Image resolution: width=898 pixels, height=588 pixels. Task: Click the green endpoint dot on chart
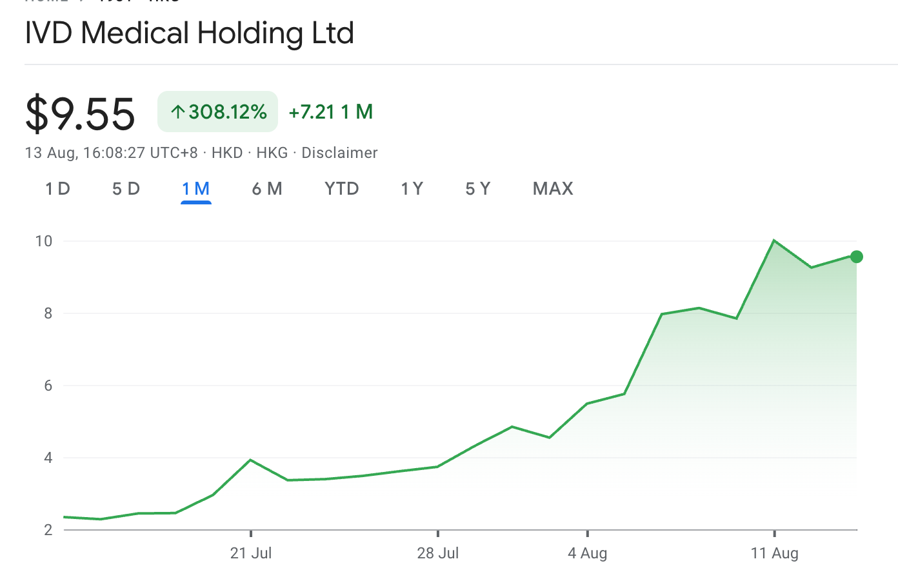[x=856, y=257]
